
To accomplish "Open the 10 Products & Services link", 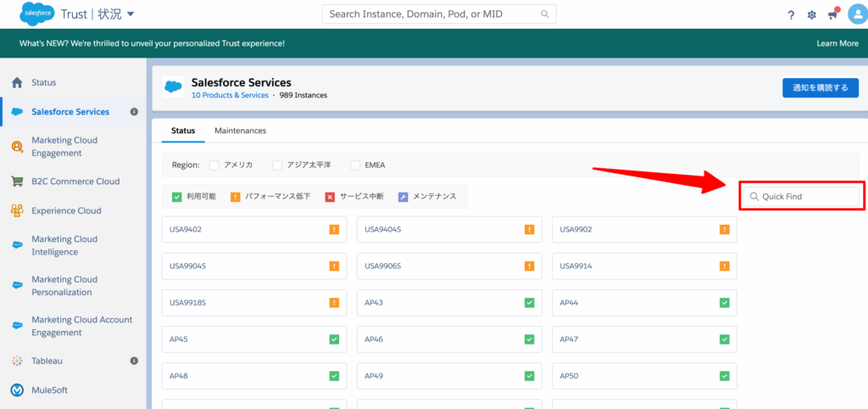I will click(230, 95).
